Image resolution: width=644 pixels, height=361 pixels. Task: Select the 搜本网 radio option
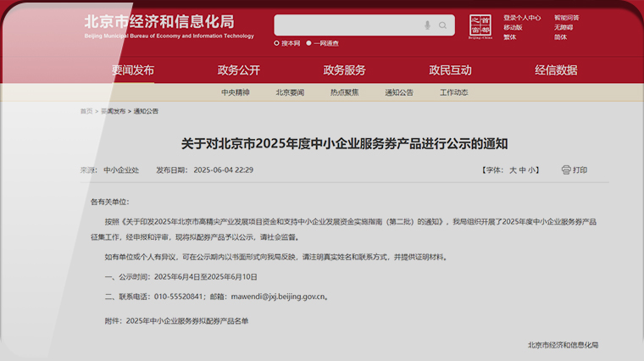[277, 43]
